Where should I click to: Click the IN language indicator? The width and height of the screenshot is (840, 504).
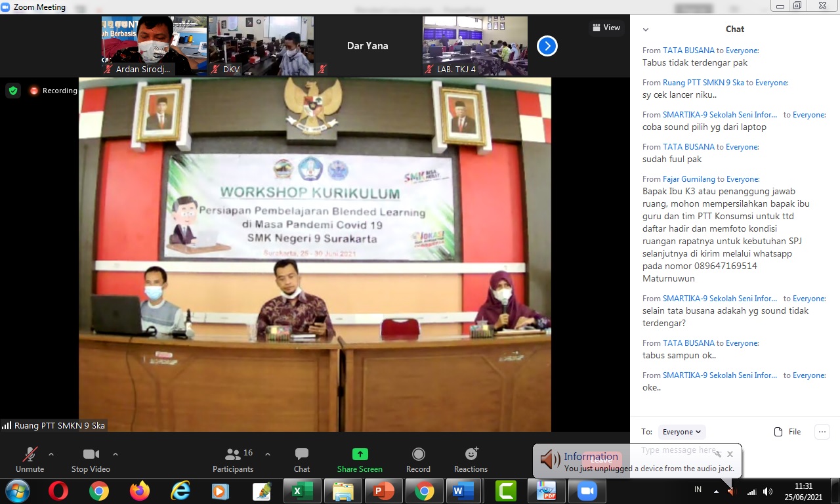tap(698, 490)
